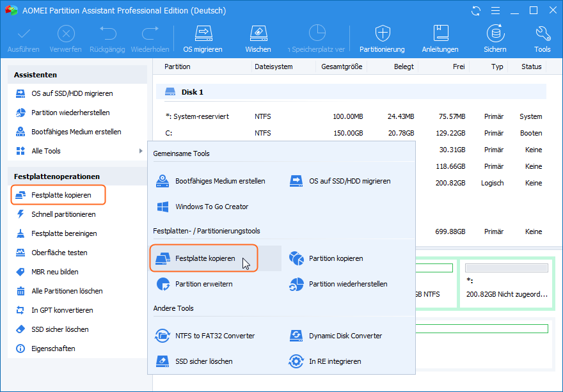Launch Windows To Go Creator
563x392 pixels.
pos(203,207)
